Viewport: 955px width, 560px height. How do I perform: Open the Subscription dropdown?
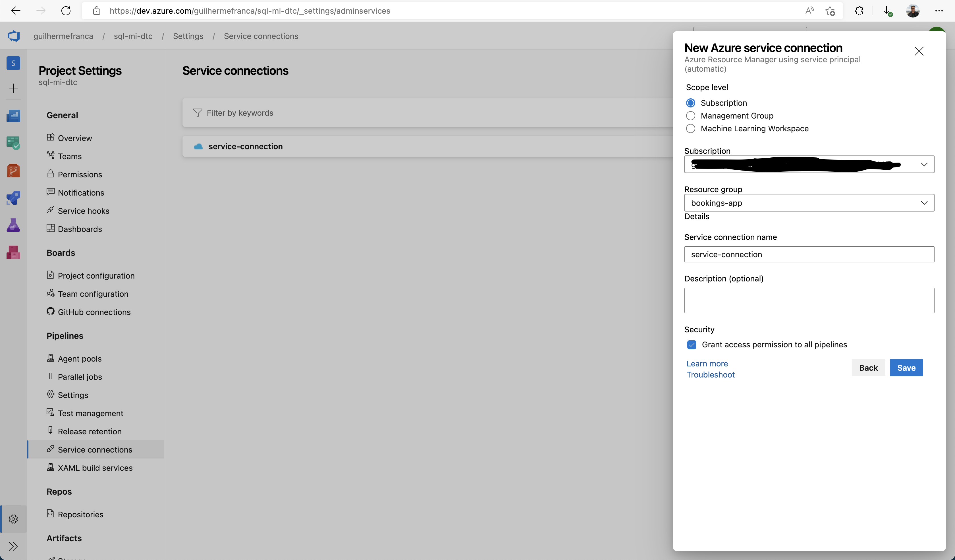point(809,164)
